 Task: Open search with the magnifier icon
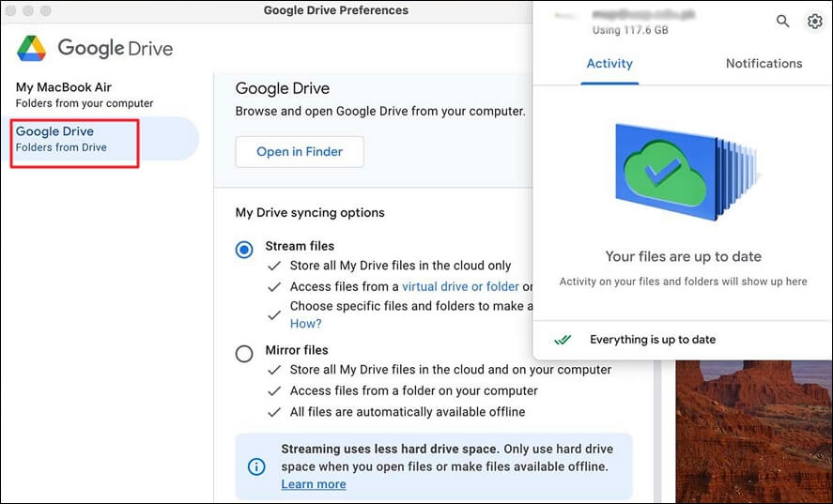[782, 21]
